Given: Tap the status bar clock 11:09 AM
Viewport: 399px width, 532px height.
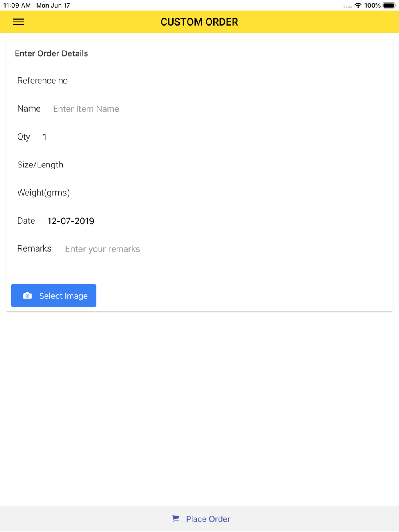Looking at the screenshot, I should 17,6.
